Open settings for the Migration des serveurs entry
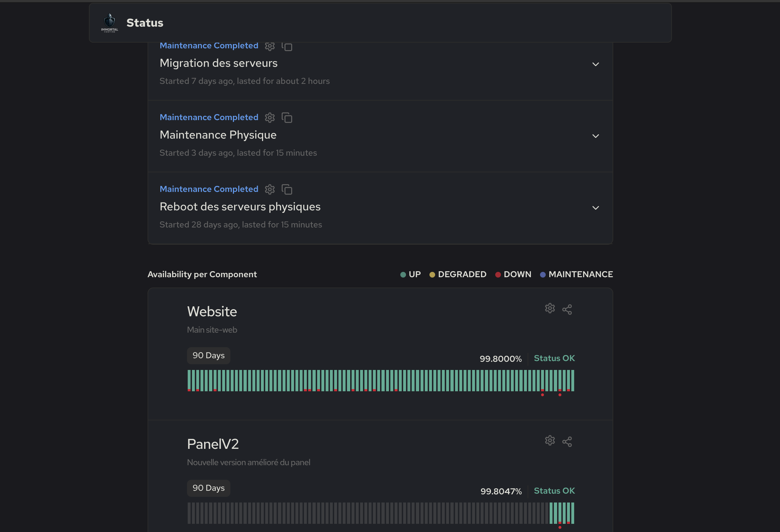The width and height of the screenshot is (780, 532). pyautogui.click(x=269, y=46)
